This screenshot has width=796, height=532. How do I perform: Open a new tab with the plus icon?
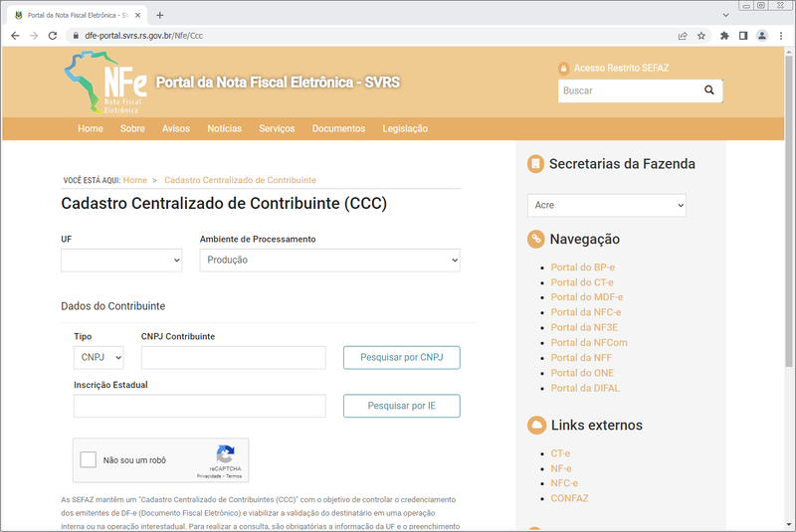pyautogui.click(x=160, y=15)
